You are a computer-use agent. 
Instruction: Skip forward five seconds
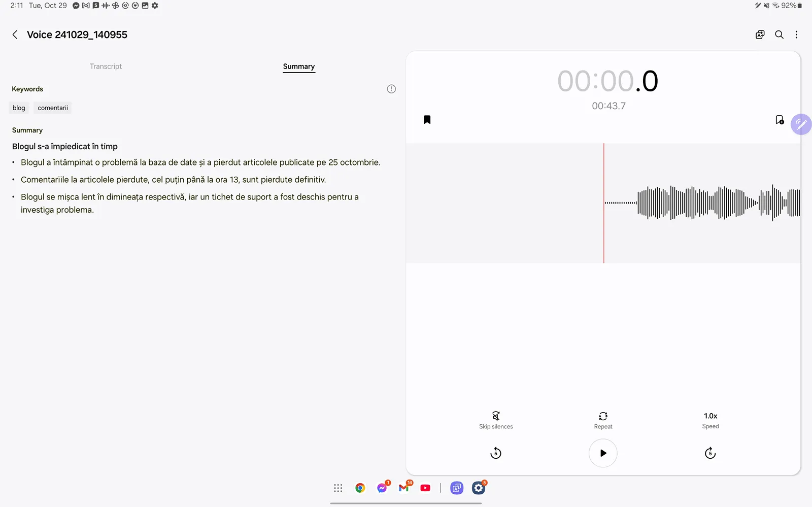[x=710, y=453]
